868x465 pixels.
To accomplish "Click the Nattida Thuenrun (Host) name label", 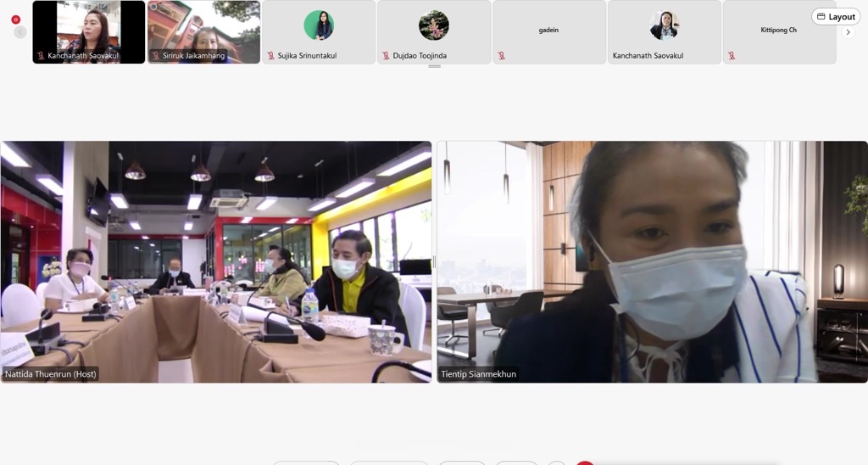I will (x=50, y=373).
